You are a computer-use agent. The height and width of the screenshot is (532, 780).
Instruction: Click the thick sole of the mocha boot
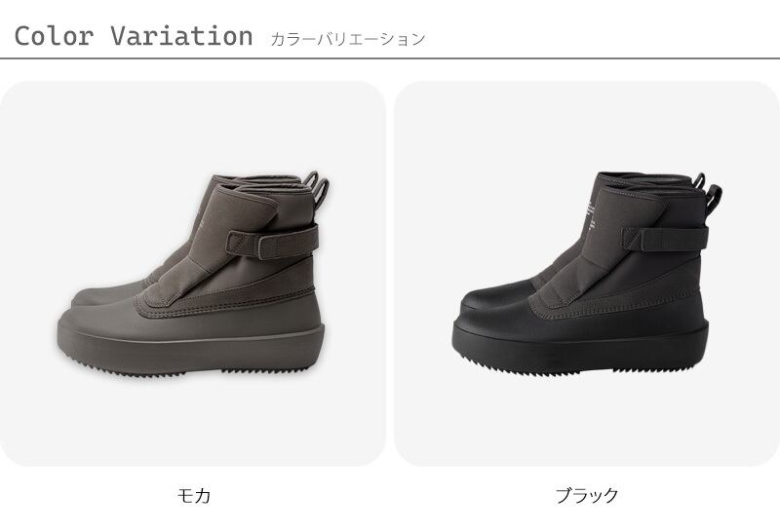click(191, 349)
